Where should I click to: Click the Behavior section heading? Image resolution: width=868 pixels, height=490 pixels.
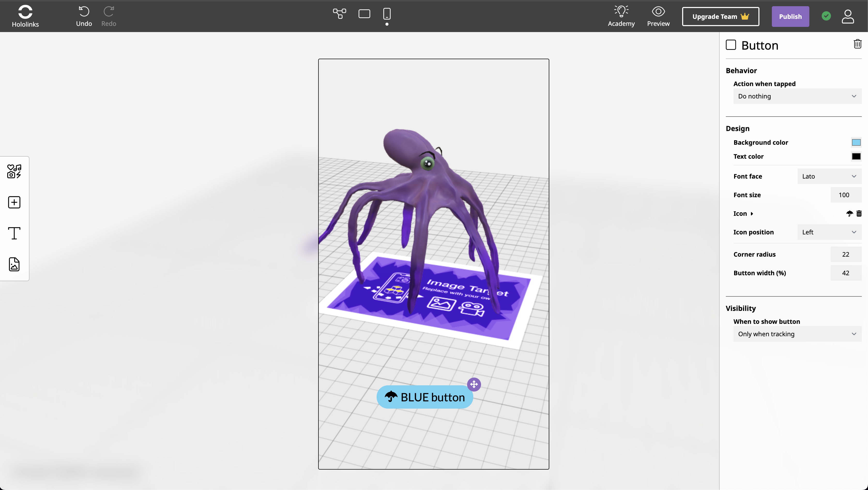(741, 71)
